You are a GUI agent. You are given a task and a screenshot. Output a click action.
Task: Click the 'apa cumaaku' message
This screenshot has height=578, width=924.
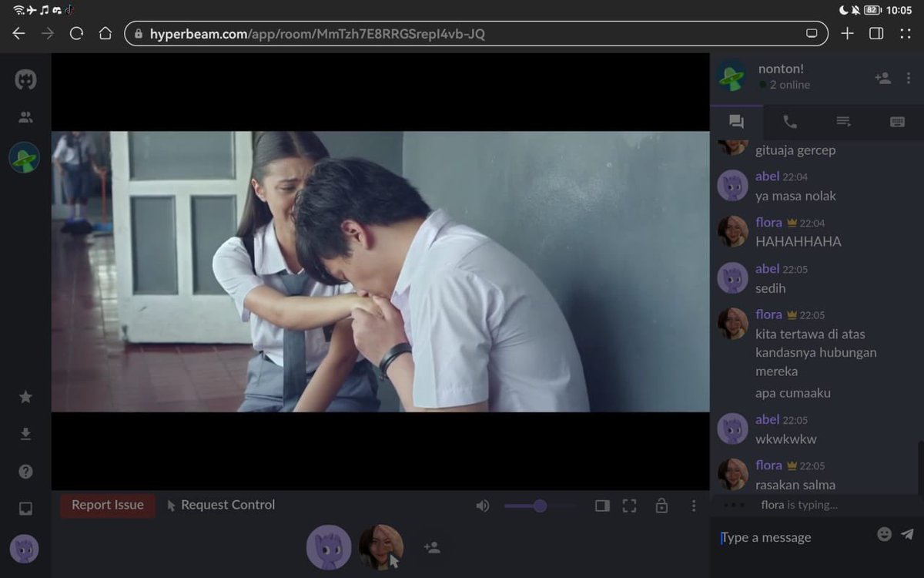coord(793,393)
